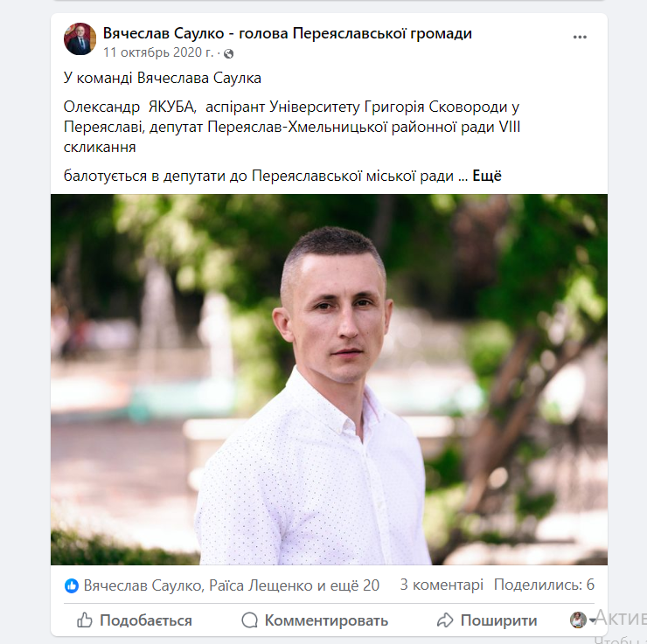The image size is (647, 644).
Task: Expand the post text via Ещё
Action: tap(487, 176)
